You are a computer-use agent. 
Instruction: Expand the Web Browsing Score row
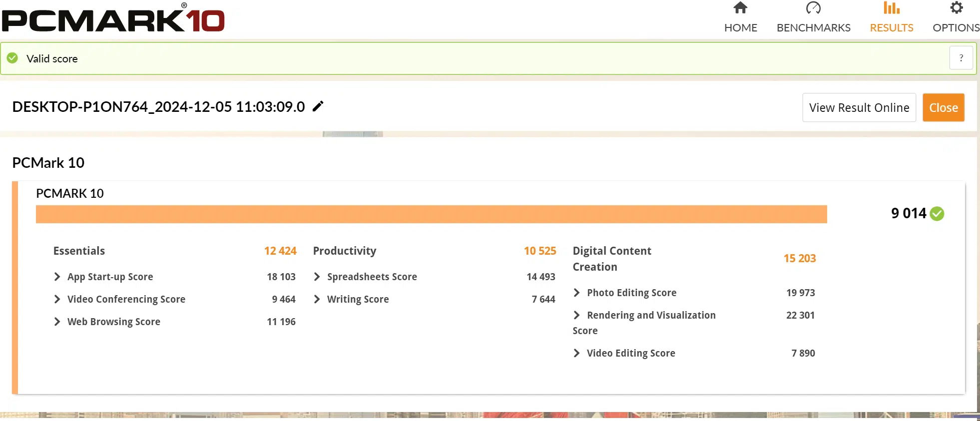tap(57, 322)
